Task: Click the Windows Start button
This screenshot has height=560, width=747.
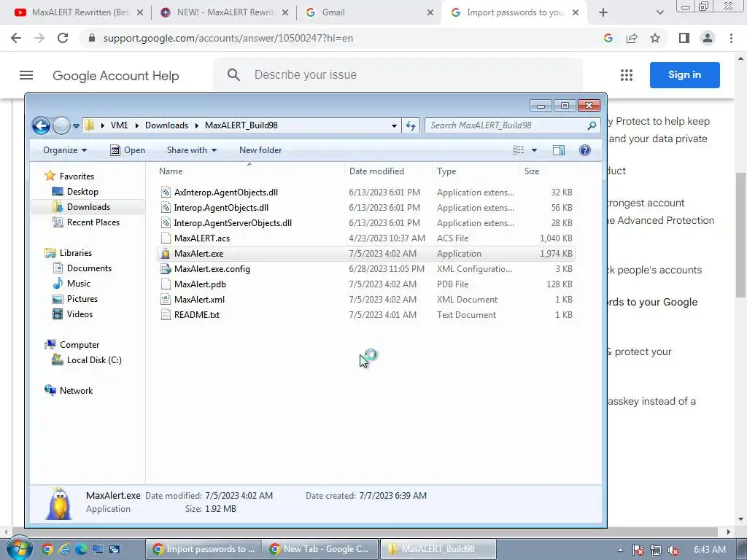Action: (x=18, y=549)
